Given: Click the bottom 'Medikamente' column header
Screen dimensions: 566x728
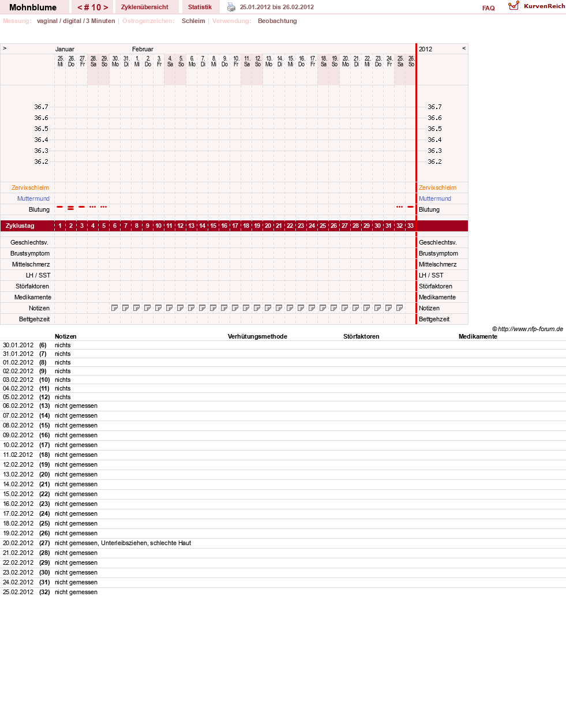Looking at the screenshot, I should (478, 336).
